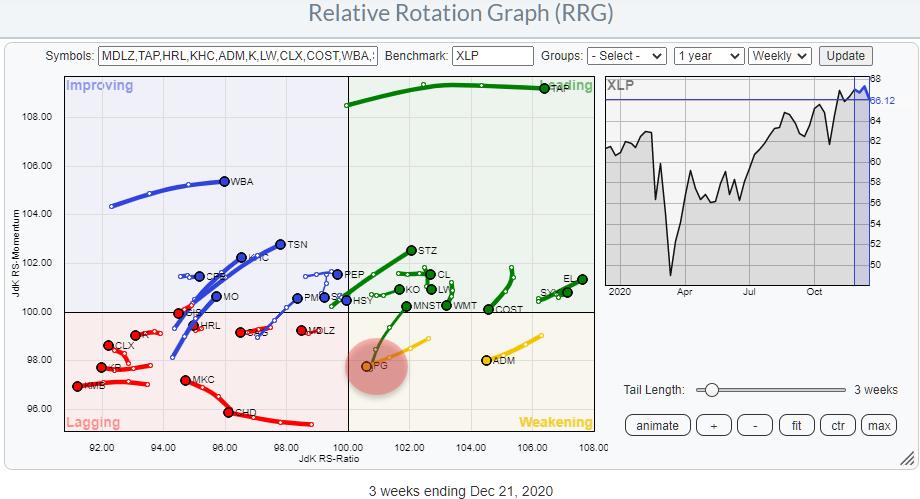Click the resize grip at panel corner
Viewport: 920px width, 499px height.
pyautogui.click(x=907, y=458)
